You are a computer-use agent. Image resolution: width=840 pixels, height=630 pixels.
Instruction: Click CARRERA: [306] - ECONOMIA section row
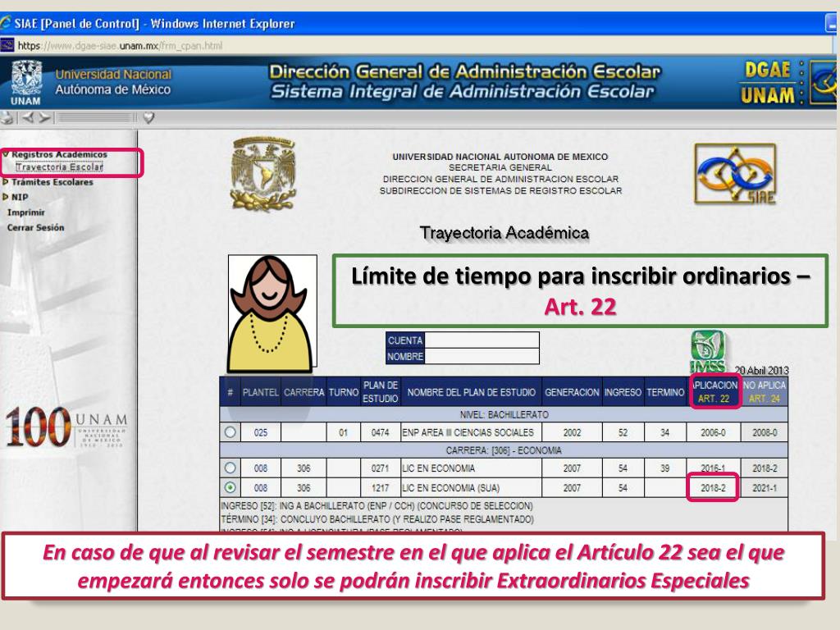click(504, 450)
